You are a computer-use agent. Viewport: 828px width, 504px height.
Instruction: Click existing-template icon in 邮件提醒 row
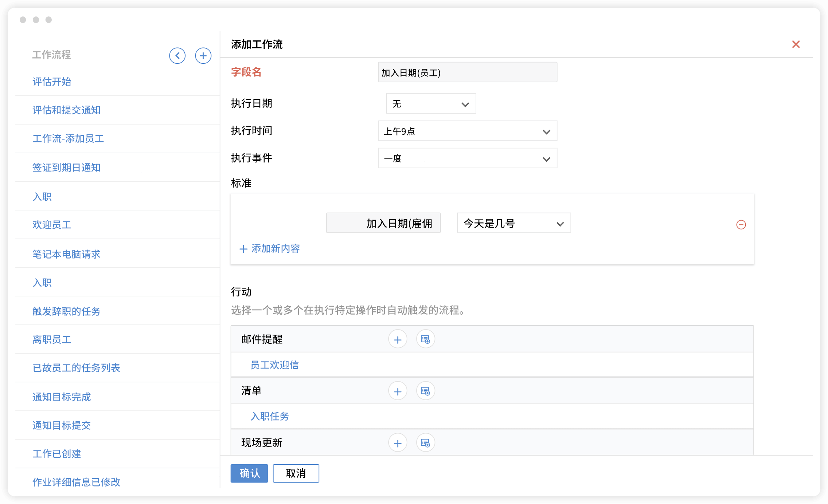coord(425,339)
